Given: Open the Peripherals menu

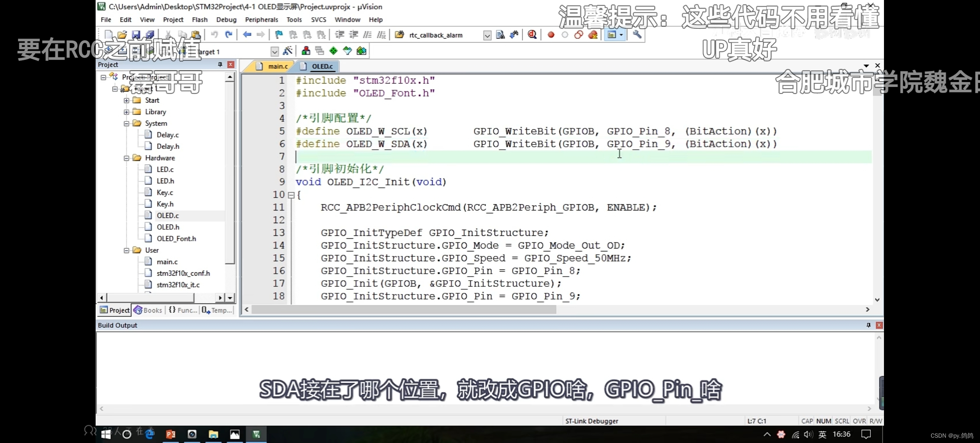Looking at the screenshot, I should 262,20.
